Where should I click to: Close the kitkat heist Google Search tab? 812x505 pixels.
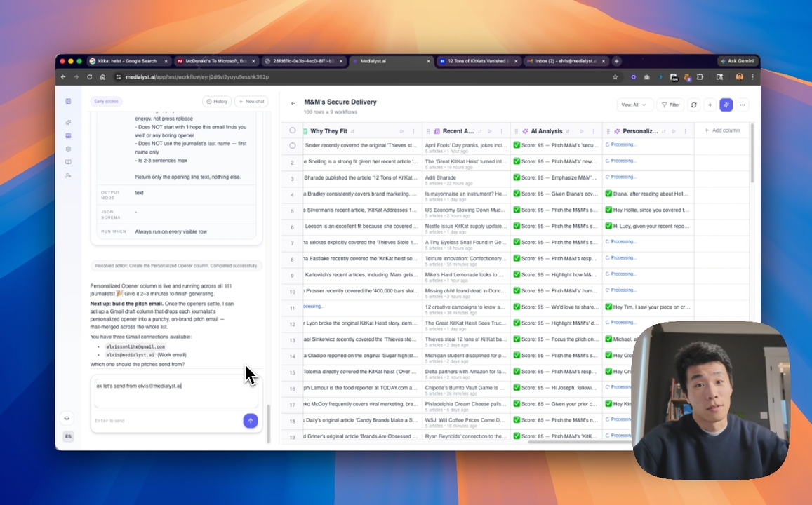(x=166, y=61)
